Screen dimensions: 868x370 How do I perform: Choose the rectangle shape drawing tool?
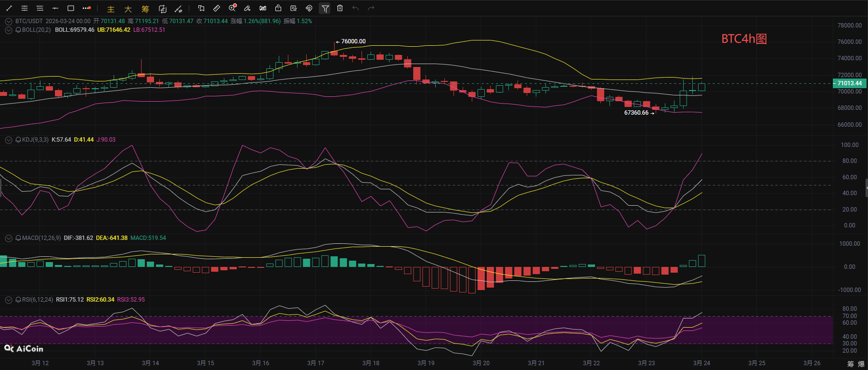tap(71, 8)
